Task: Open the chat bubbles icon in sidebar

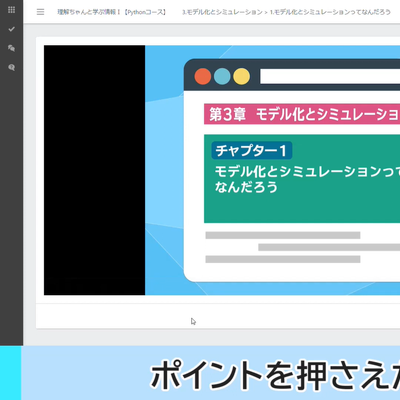Action: click(11, 48)
